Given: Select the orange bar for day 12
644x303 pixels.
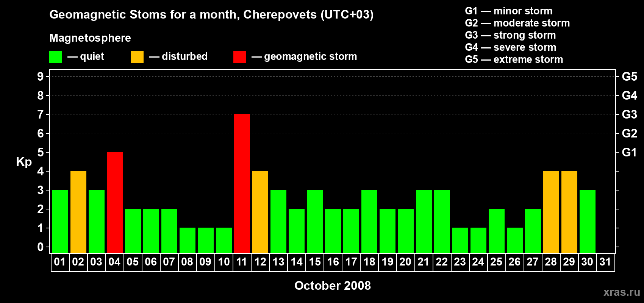Looking at the screenshot, I should [x=260, y=212].
